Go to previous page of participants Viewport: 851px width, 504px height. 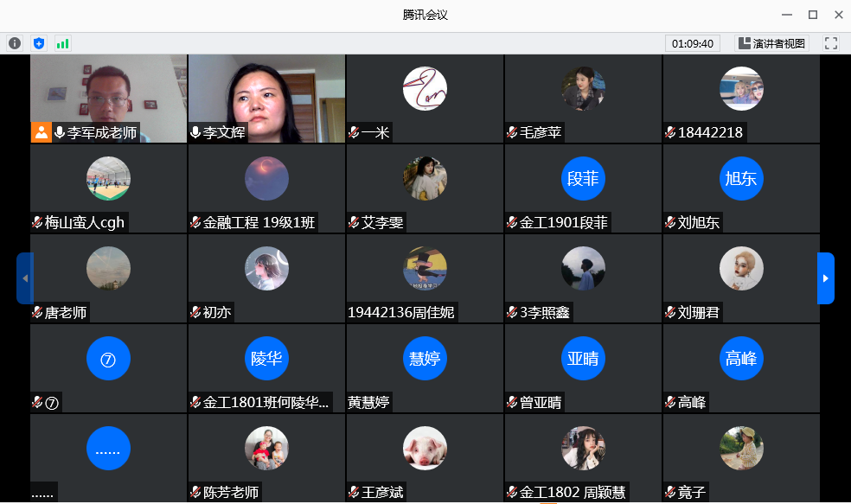pyautogui.click(x=24, y=278)
